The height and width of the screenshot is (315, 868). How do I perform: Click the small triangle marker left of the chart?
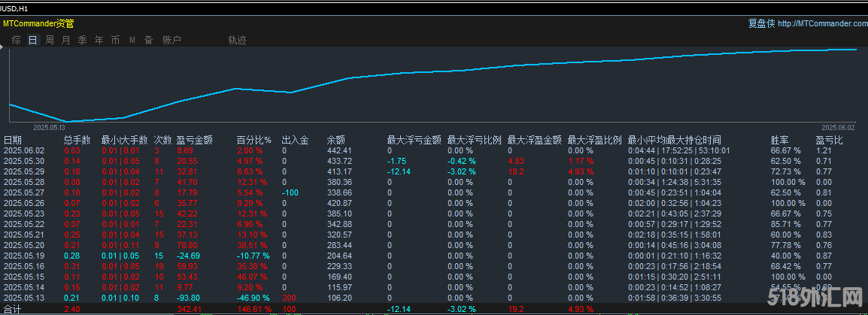[x=2, y=47]
